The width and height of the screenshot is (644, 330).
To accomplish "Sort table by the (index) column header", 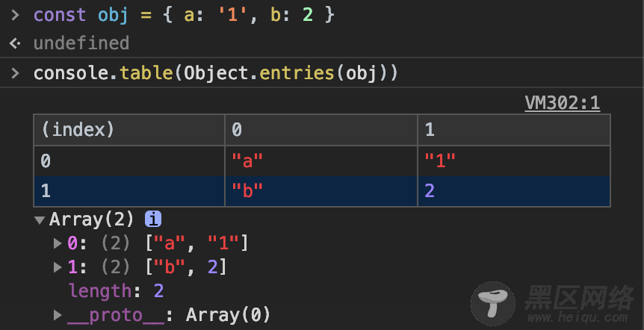I will [129, 130].
